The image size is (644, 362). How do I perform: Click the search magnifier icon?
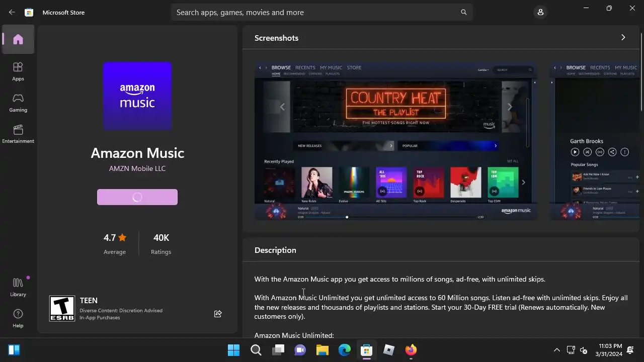tap(463, 12)
